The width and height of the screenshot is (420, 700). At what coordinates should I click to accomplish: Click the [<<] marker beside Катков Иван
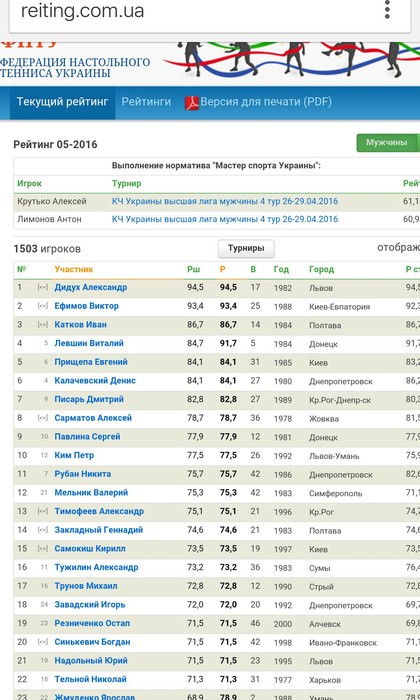pos(43,325)
